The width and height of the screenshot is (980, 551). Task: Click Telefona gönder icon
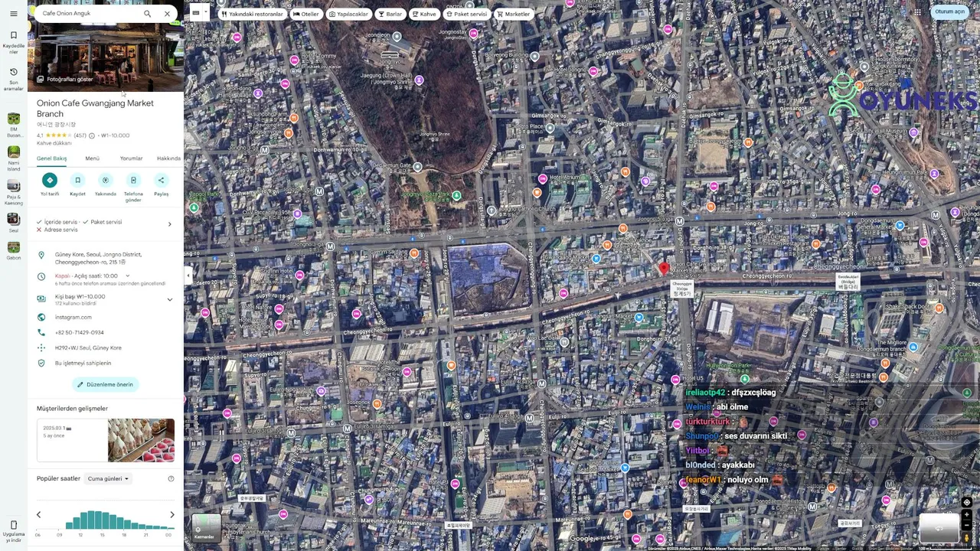click(133, 180)
